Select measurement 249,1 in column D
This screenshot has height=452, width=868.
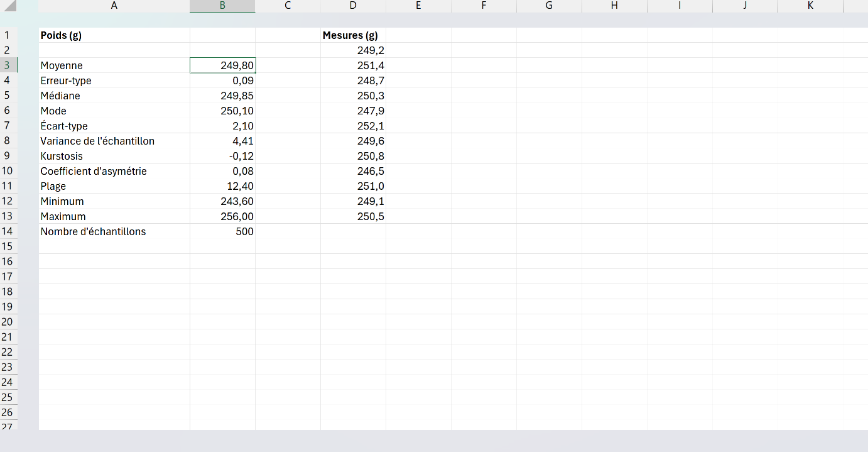tap(353, 201)
